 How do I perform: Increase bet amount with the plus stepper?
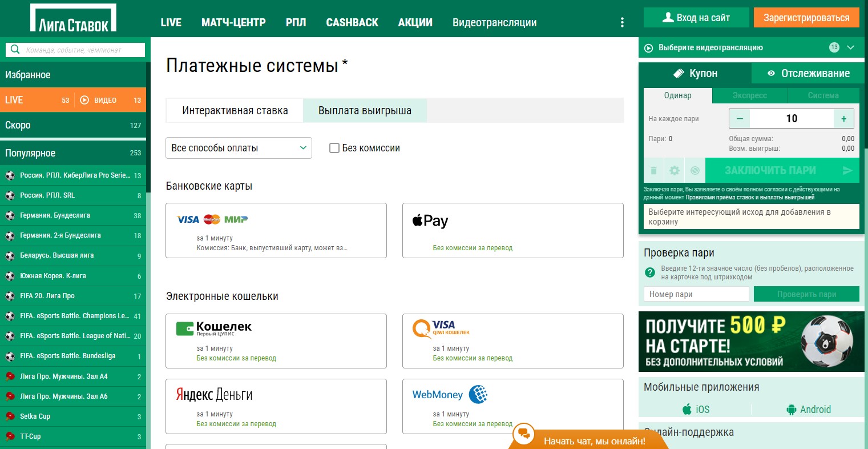tap(843, 119)
